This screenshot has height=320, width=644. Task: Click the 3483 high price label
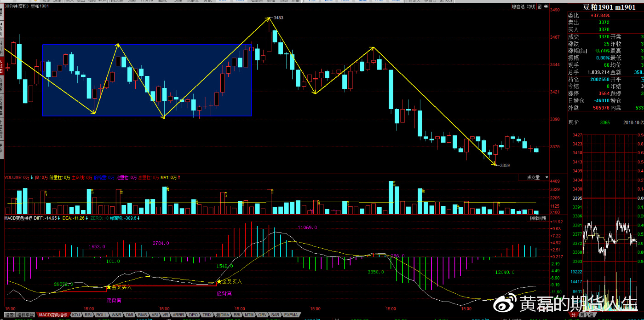coord(278,17)
